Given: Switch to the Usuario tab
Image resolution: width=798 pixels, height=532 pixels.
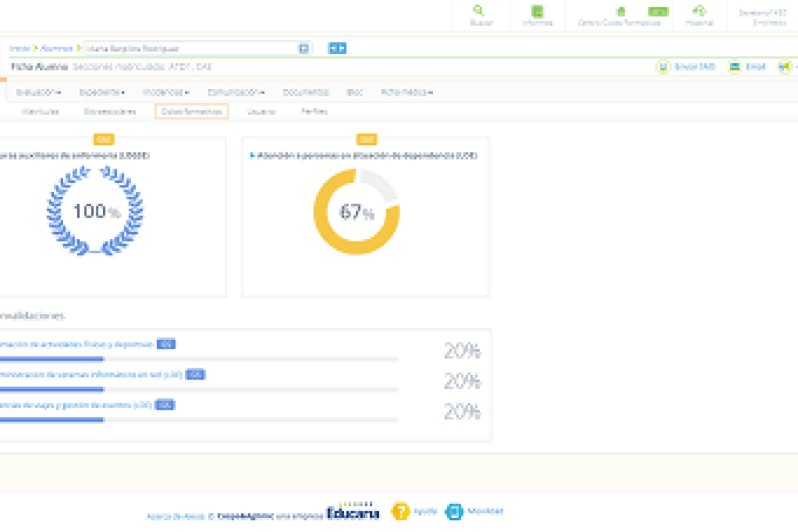Looking at the screenshot, I should [261, 112].
